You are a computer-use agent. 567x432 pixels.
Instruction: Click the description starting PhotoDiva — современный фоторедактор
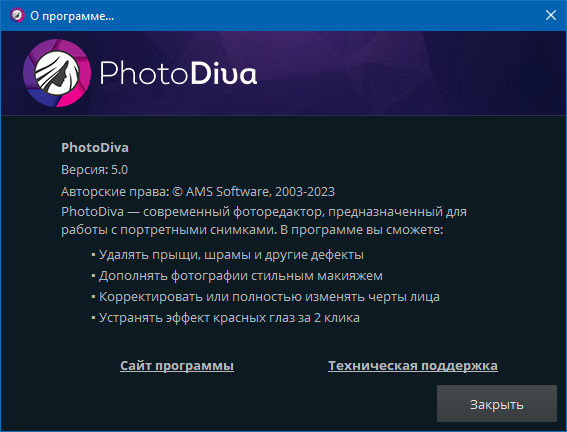point(264,221)
